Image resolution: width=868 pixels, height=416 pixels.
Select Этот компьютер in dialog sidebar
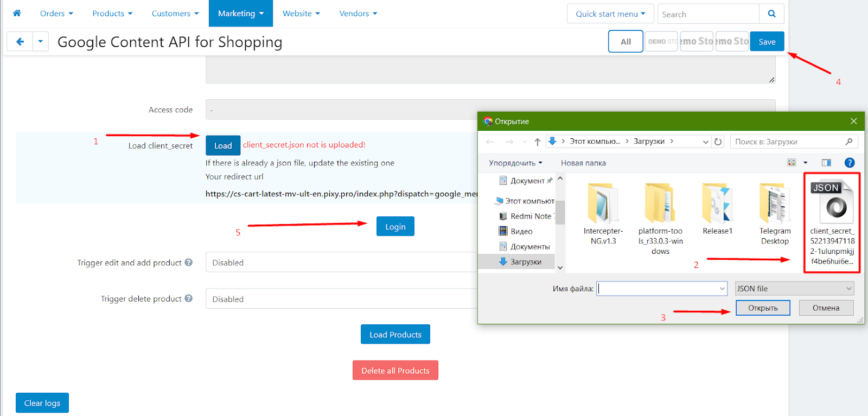point(525,201)
